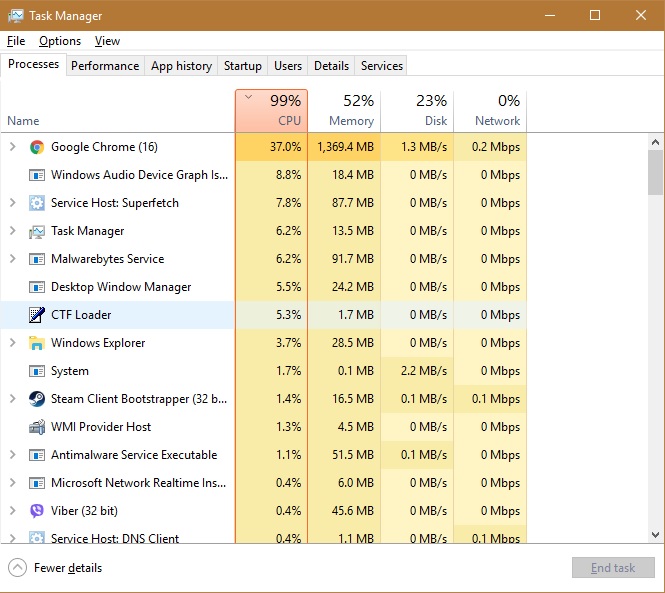Click the Service Host: Superfetch gear icon
Viewport: 665px width, 593px height.
pyautogui.click(x=37, y=203)
